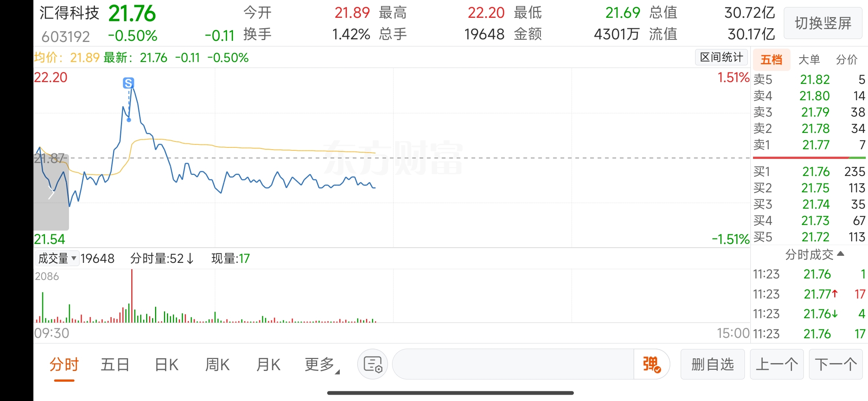Click the 分时量 down arrow indicator
The image size is (868, 401).
[190, 258]
